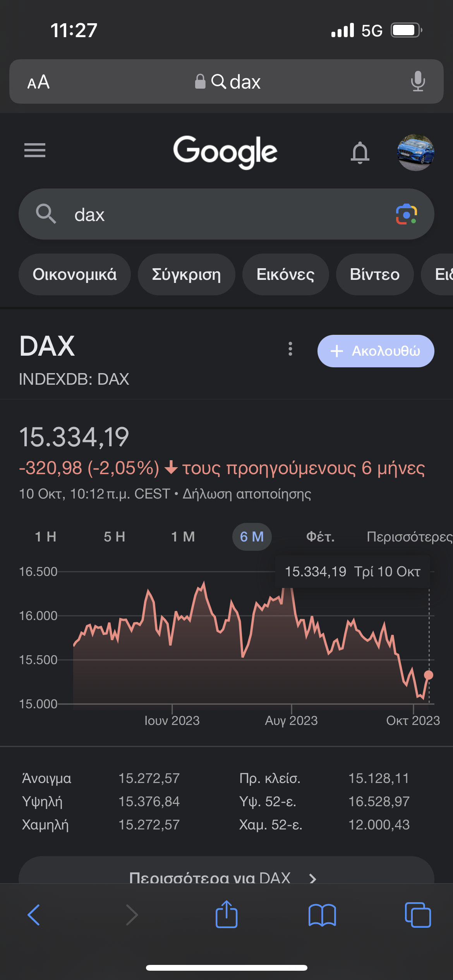Tap the notifications bell icon
This screenshot has height=980, width=453.
coord(360,152)
